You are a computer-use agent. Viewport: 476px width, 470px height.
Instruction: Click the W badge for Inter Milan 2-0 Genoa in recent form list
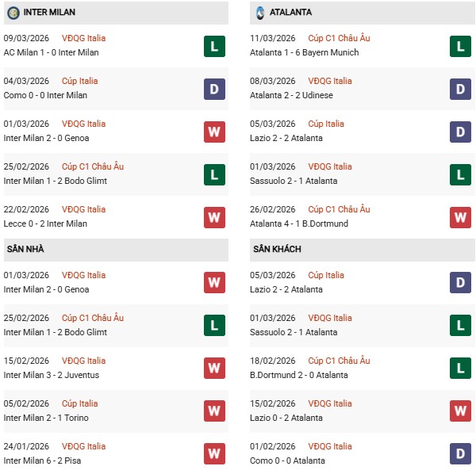[x=213, y=132]
